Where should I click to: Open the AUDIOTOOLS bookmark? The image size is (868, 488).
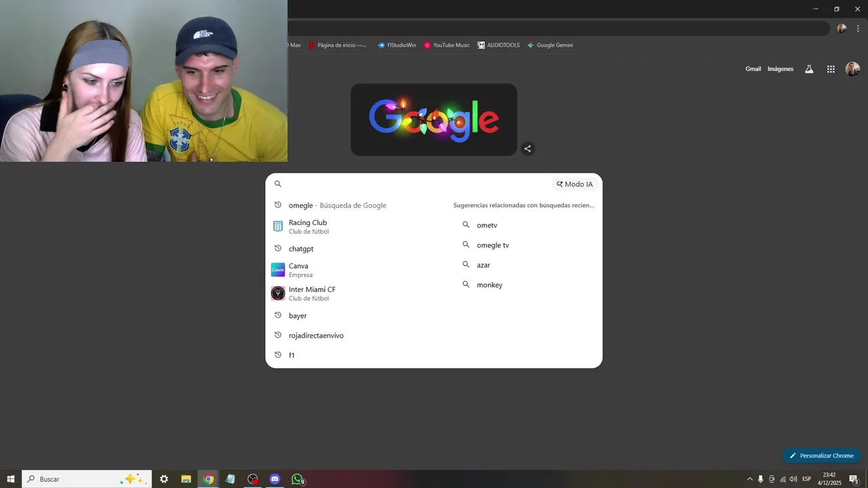tap(498, 45)
